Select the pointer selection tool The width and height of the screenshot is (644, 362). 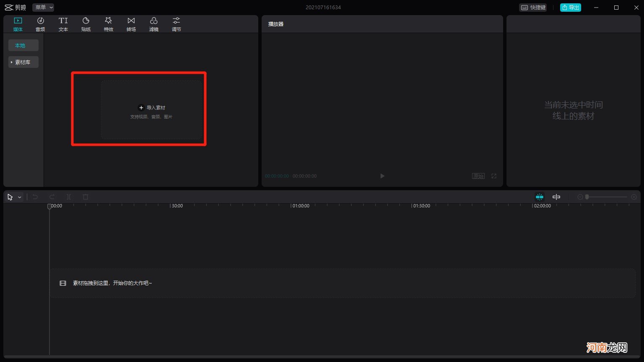point(10,197)
